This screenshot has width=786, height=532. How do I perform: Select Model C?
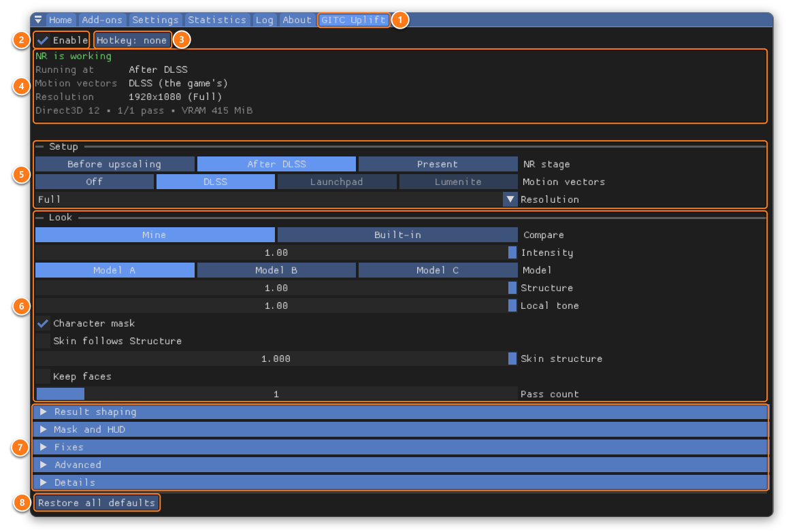[438, 271]
